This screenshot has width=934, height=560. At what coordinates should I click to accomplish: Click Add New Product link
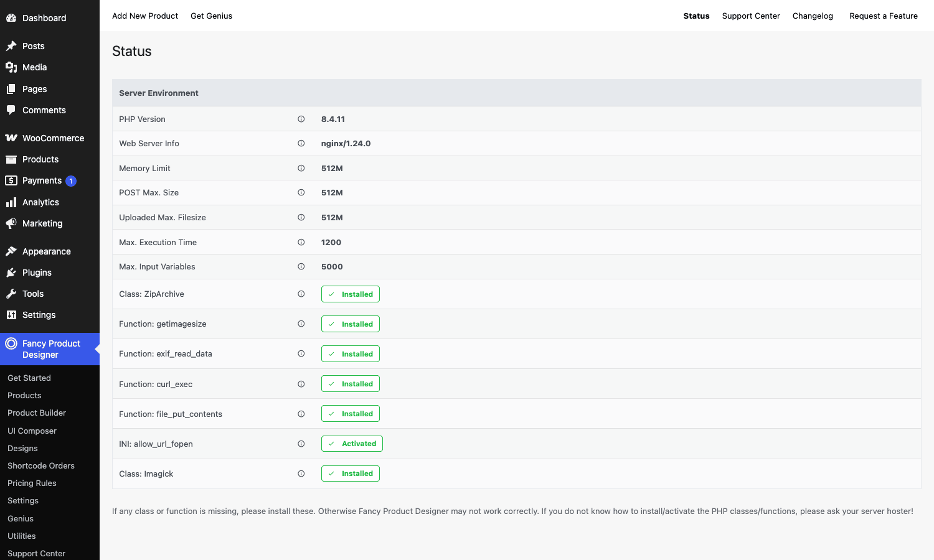click(145, 16)
